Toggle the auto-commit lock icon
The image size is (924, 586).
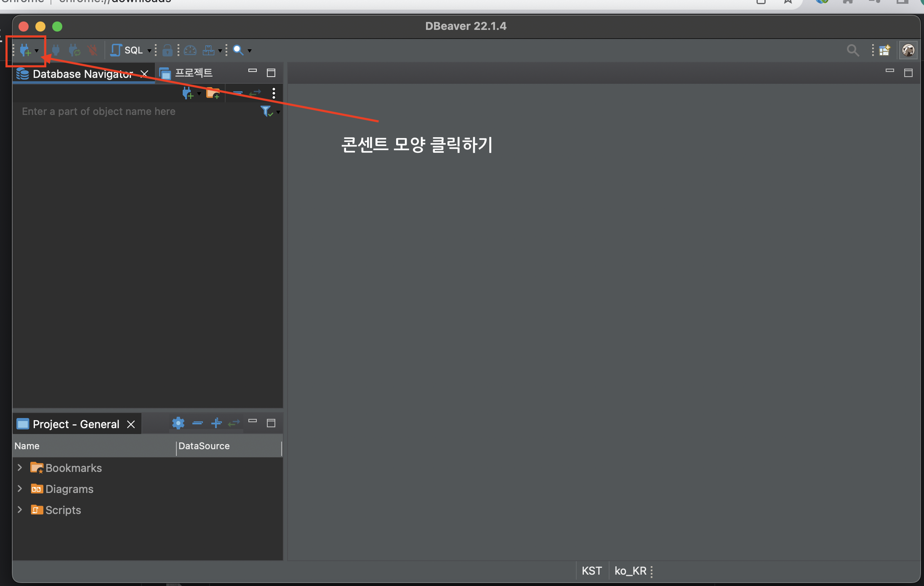pos(168,50)
